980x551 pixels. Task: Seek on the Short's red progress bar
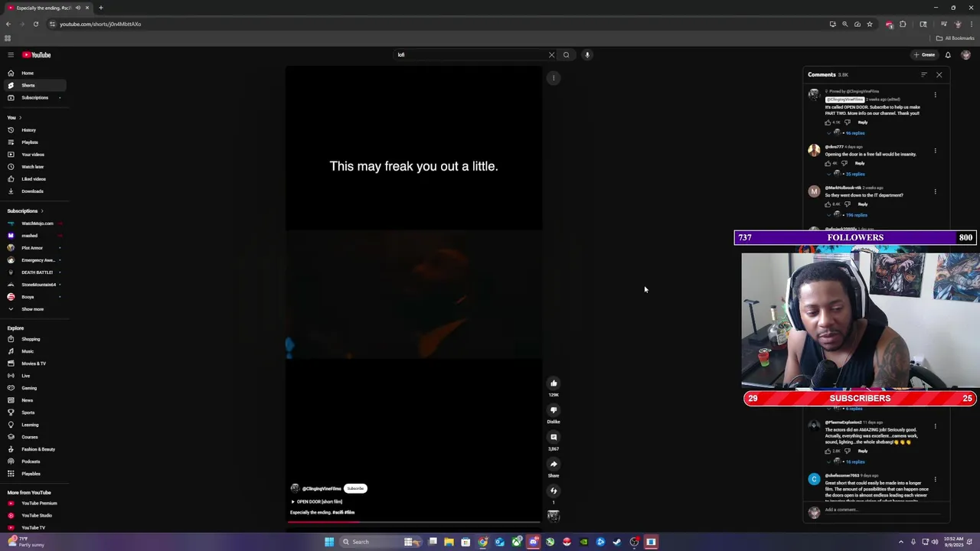(x=413, y=522)
